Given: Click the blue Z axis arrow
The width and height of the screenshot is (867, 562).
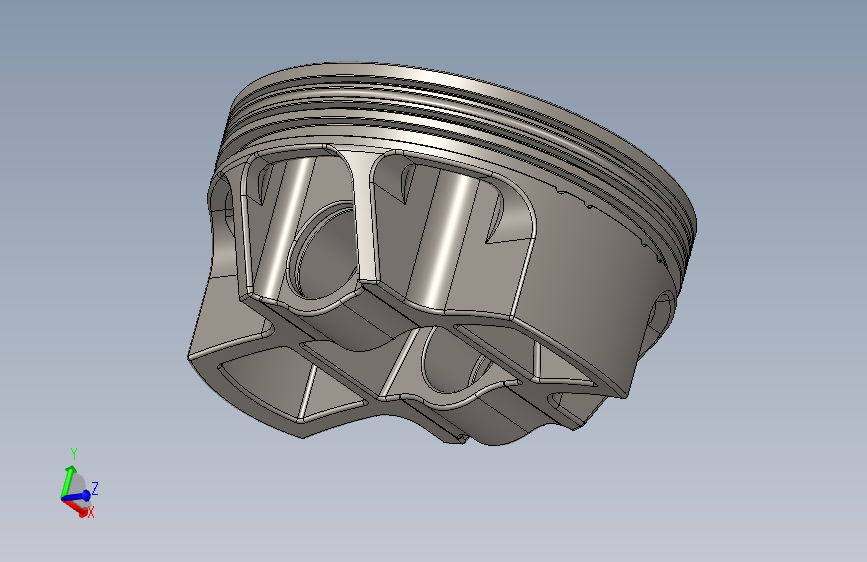Looking at the screenshot, I should tap(77, 496).
